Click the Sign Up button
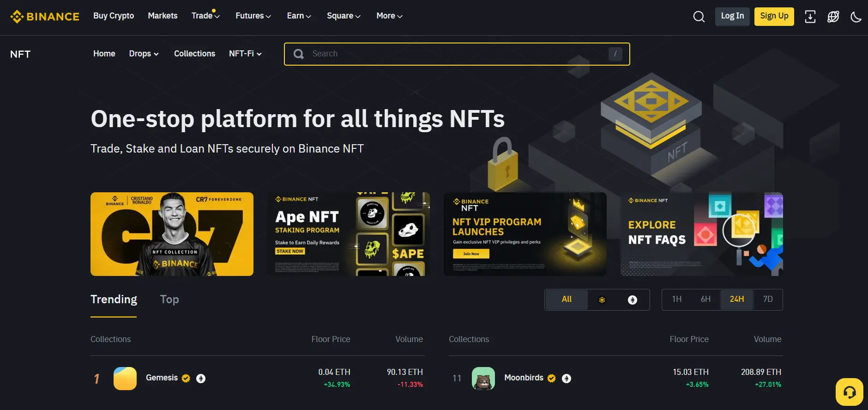This screenshot has width=868, height=410. (774, 17)
